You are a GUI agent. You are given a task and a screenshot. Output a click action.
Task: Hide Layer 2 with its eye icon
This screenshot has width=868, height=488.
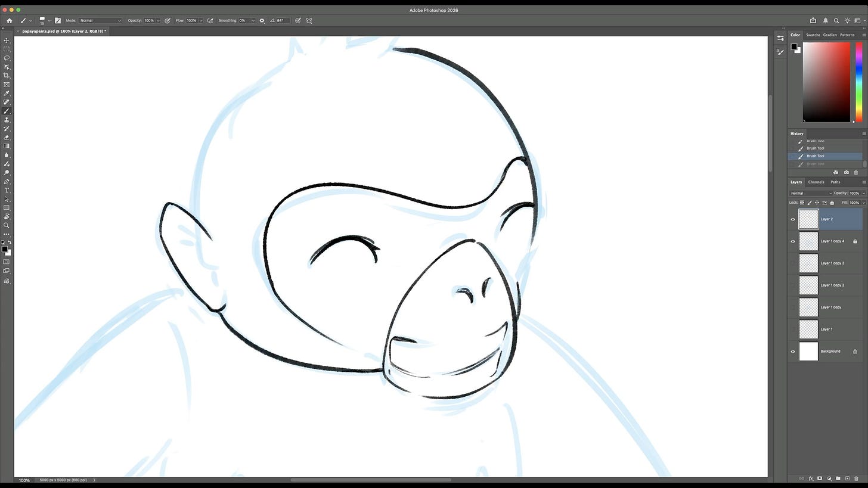tap(793, 219)
